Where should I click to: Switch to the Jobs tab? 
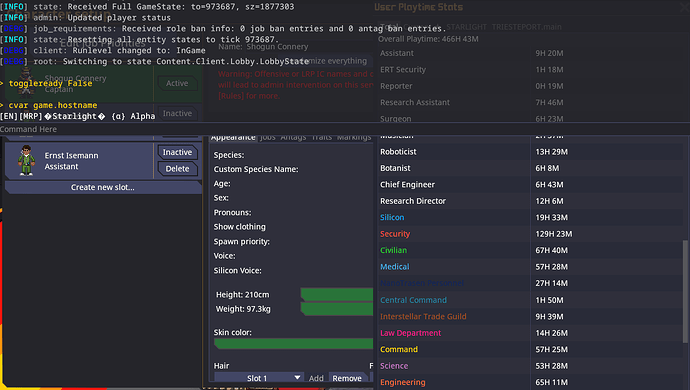tap(268, 138)
